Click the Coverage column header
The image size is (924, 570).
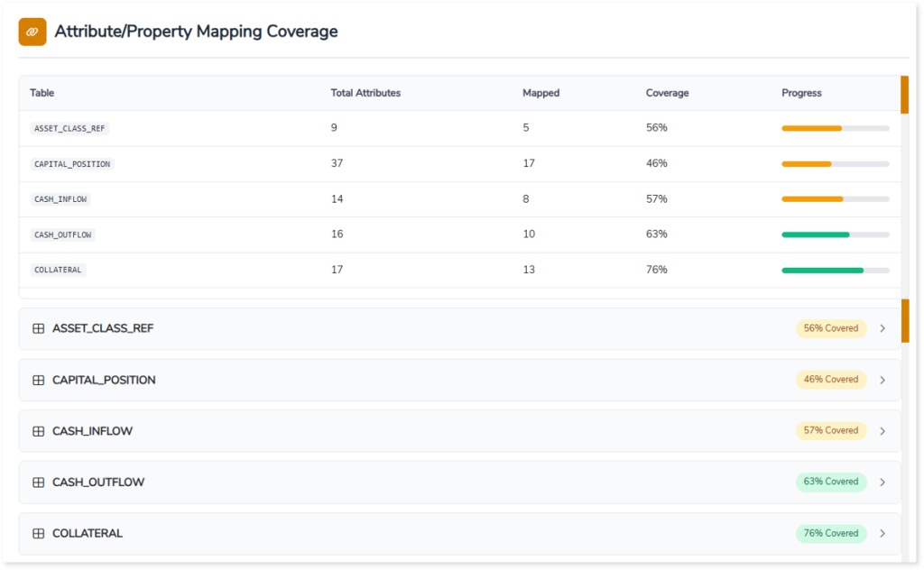(667, 93)
